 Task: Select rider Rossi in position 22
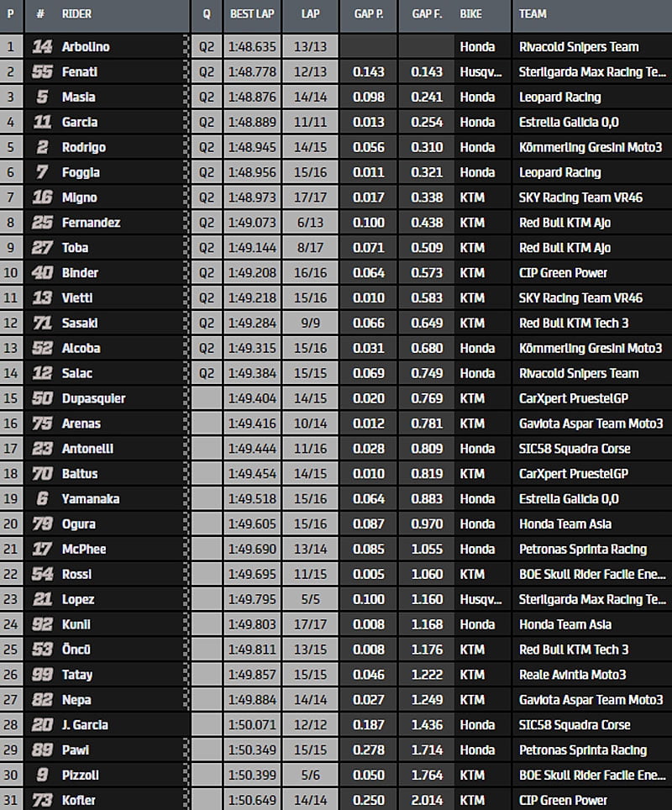76,574
